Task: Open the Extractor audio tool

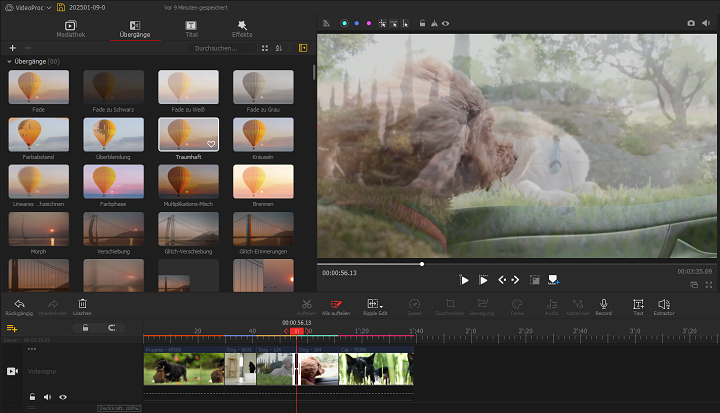Action: pos(664,304)
